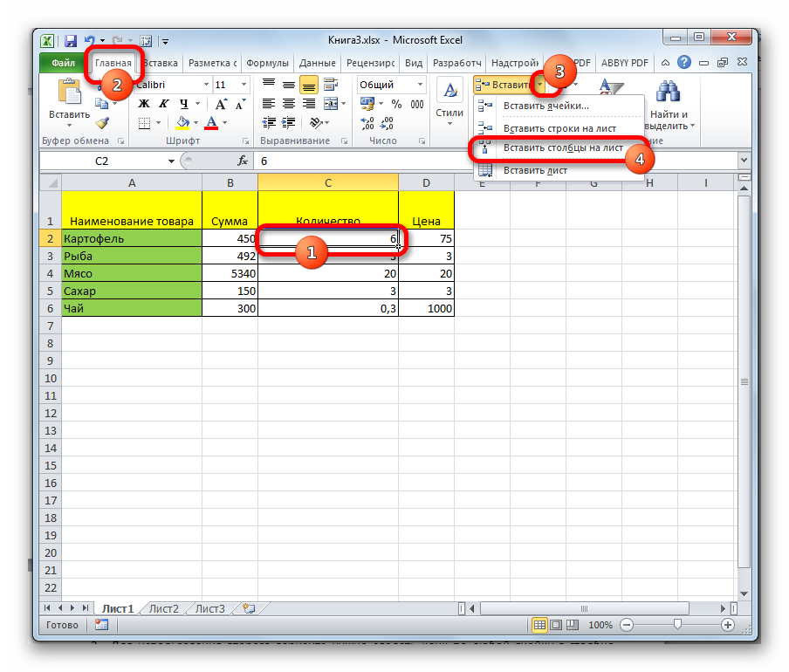Open the Name Box dropdown arrow
The width and height of the screenshot is (789, 672).
point(172,161)
